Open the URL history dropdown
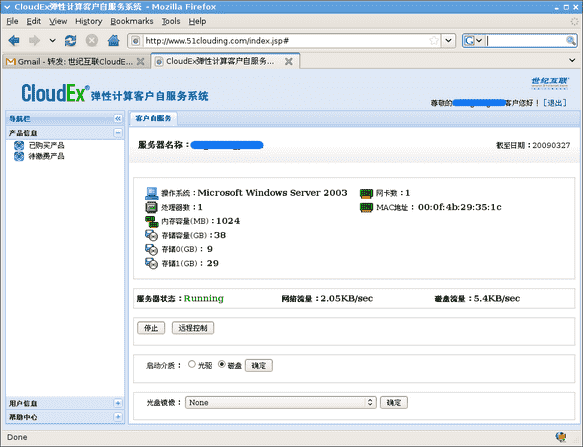Viewport: 583px width, 447px height. point(448,40)
